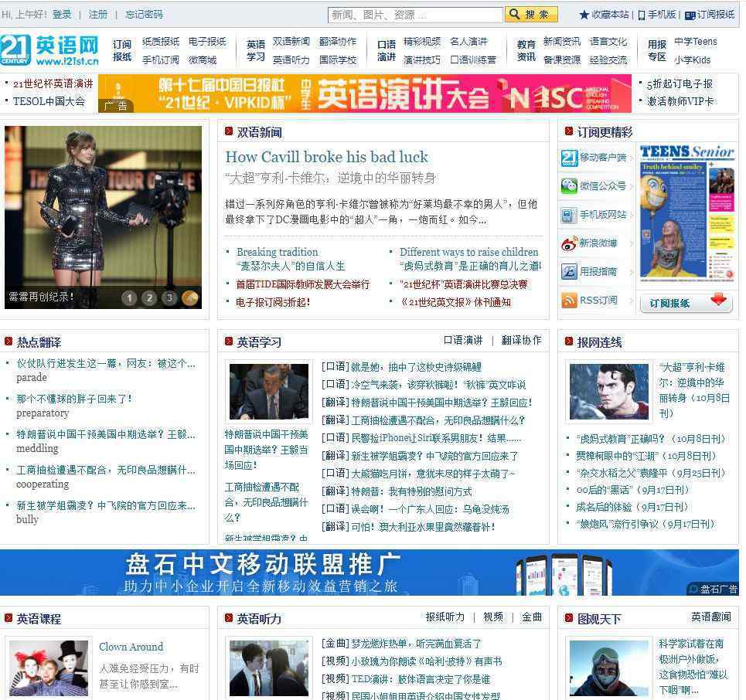Screen dimensions: 746x700
Task: Open the 英语学习 navigation menu
Action: [x=256, y=51]
